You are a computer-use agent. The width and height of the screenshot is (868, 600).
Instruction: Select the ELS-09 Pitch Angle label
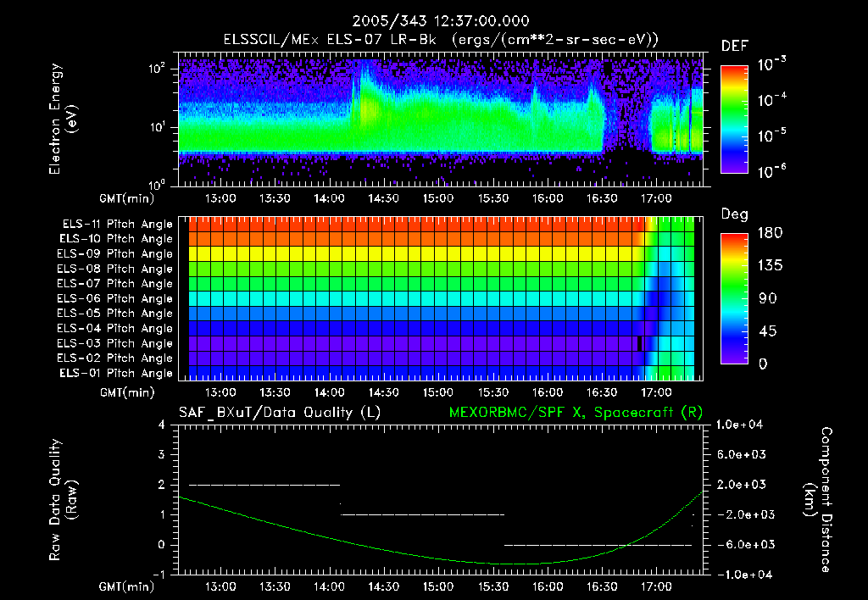pyautogui.click(x=115, y=254)
